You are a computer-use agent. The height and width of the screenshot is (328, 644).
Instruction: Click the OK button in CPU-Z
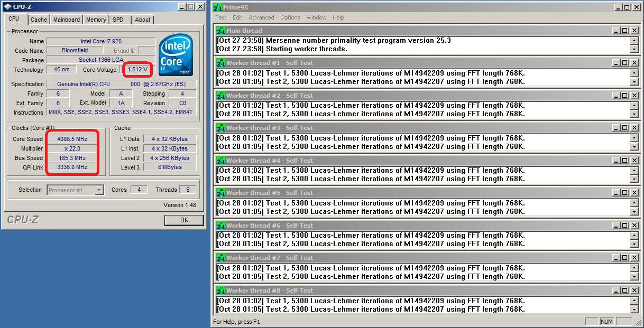click(184, 220)
